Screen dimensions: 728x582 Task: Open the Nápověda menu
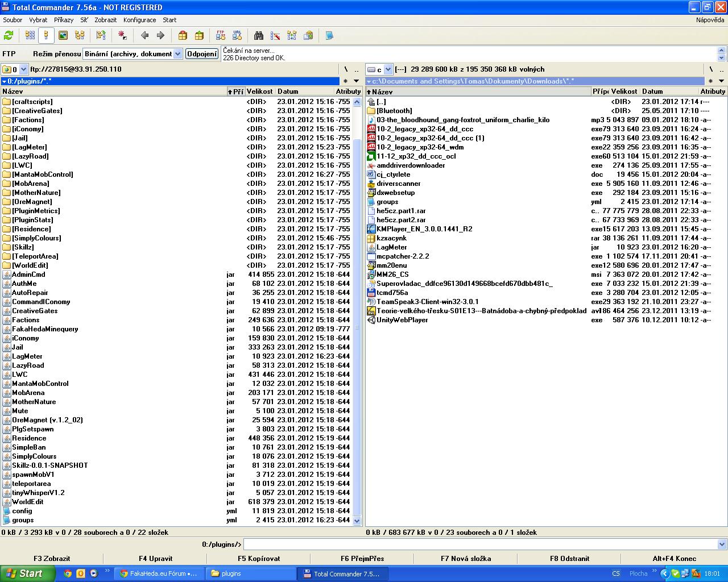[710, 20]
